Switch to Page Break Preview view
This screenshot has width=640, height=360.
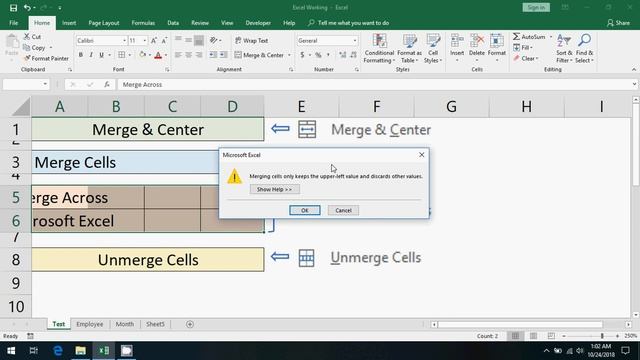pyautogui.click(x=551, y=336)
